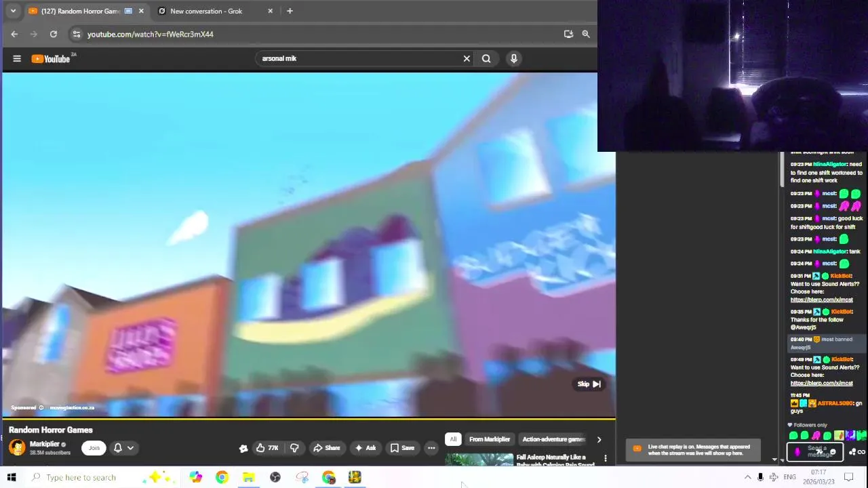Open options for Fall Asleep Naturally video
Viewport: 868px width, 488px height.
pos(606,459)
